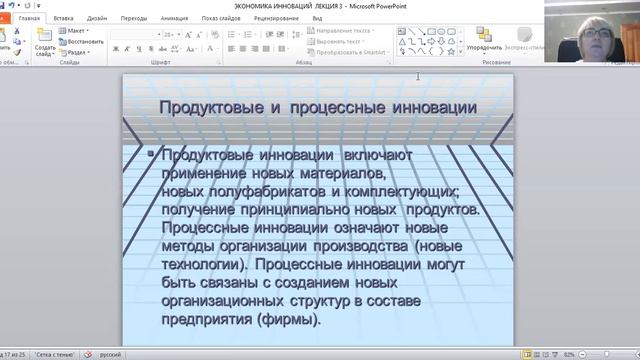
Task: Center the text in paragraph group
Action: [x=243, y=49]
